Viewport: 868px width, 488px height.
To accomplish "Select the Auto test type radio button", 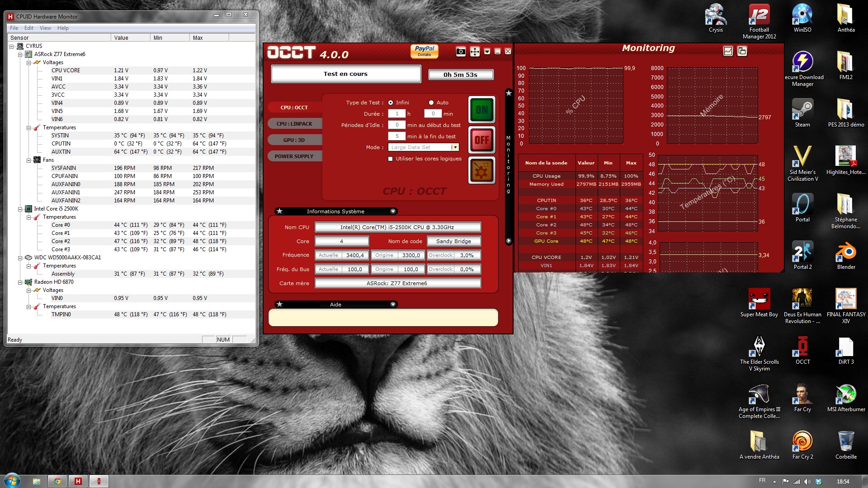I will [x=431, y=103].
